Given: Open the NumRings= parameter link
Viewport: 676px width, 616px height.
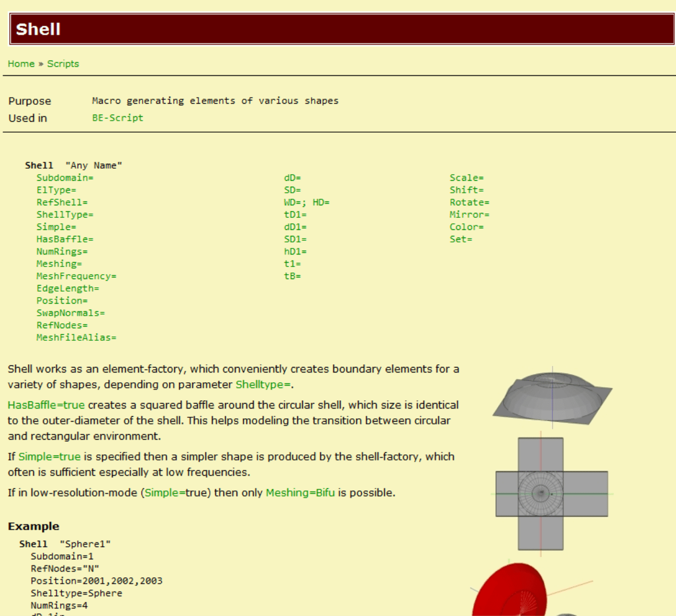Looking at the screenshot, I should click(x=62, y=252).
